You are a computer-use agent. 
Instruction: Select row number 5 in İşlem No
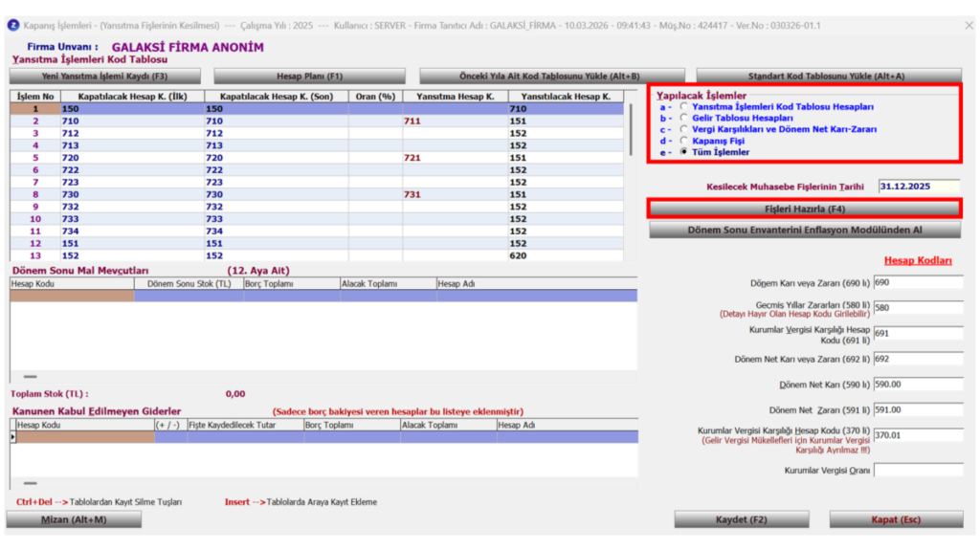point(35,158)
